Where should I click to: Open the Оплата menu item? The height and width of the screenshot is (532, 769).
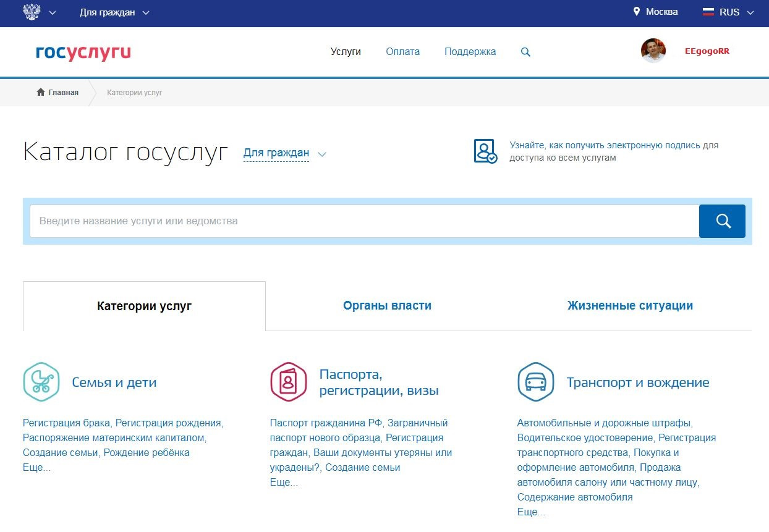pos(402,52)
